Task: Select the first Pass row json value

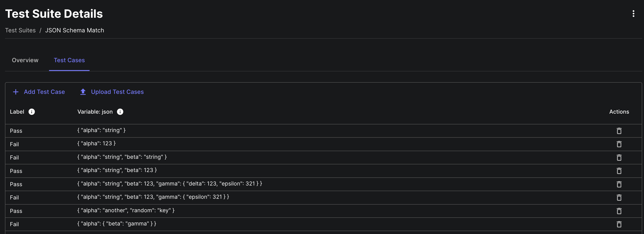Action: coord(101,130)
